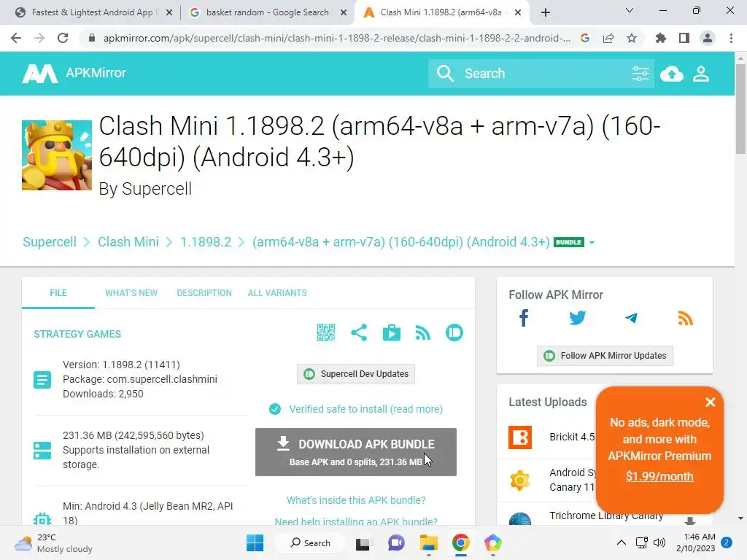Open APK Mirror RSS feed icon in sidebar
This screenshot has width=747, height=560.
(x=685, y=318)
